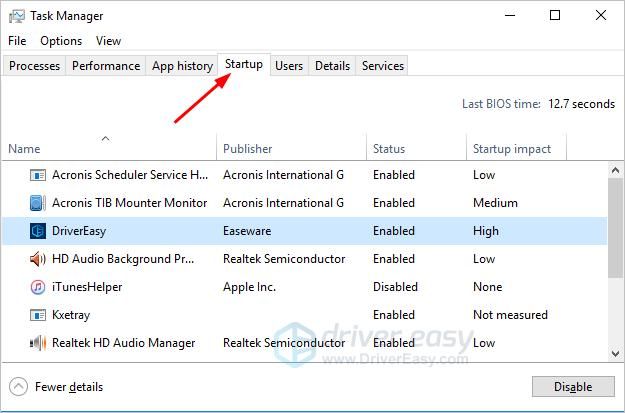Select the DriverEasy startup entry icon
This screenshot has width=625, height=413.
(x=38, y=231)
